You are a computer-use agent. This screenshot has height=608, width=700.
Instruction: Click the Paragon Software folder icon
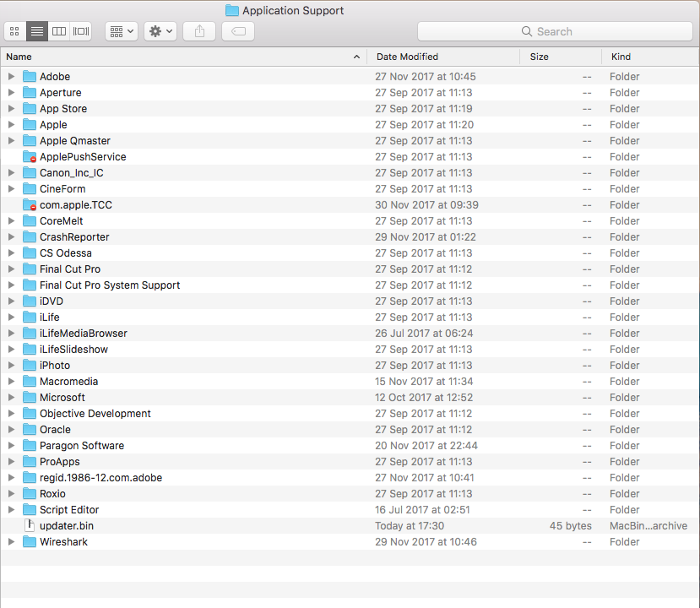pyautogui.click(x=30, y=446)
